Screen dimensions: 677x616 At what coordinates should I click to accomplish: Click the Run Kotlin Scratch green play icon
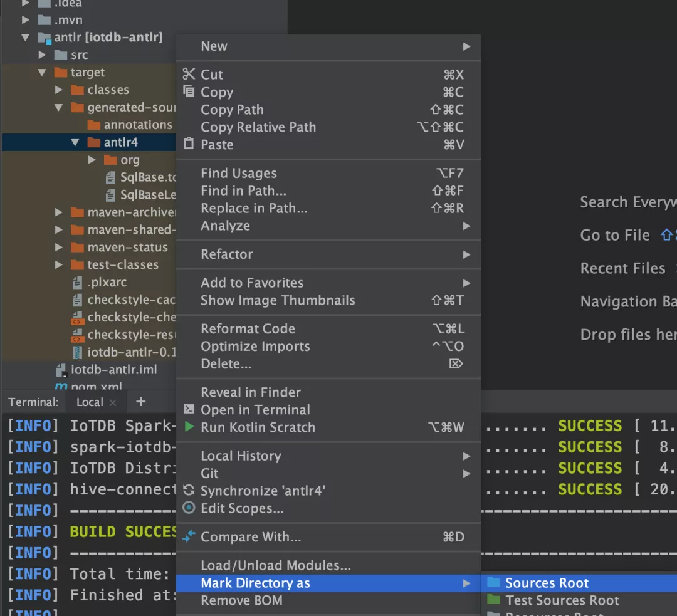(188, 427)
